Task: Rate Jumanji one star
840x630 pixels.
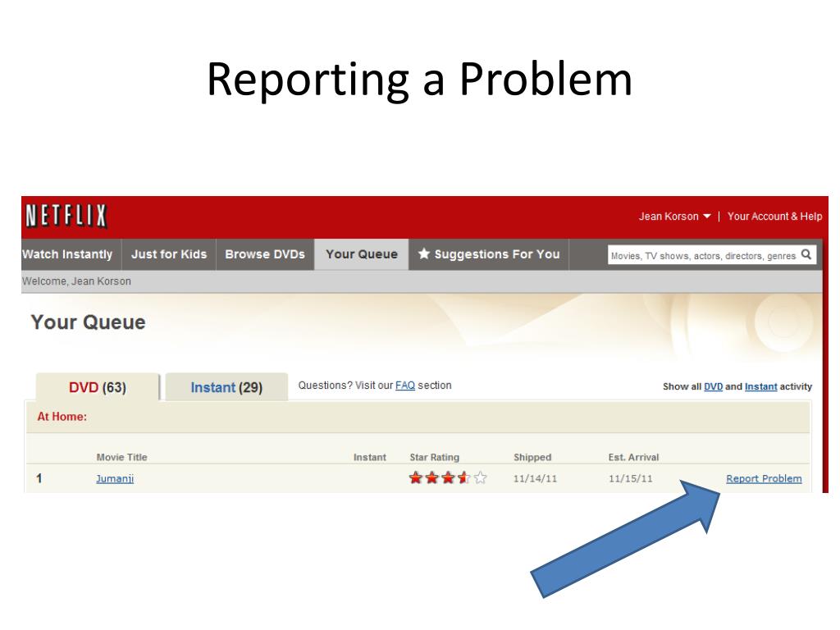Action: pos(416,478)
